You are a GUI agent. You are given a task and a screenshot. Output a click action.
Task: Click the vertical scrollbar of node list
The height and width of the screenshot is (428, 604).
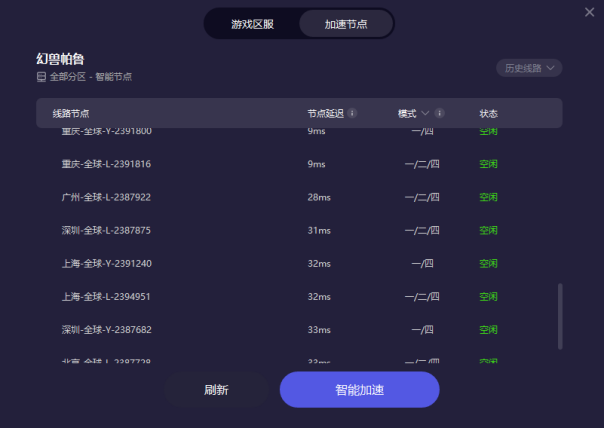coord(560,316)
